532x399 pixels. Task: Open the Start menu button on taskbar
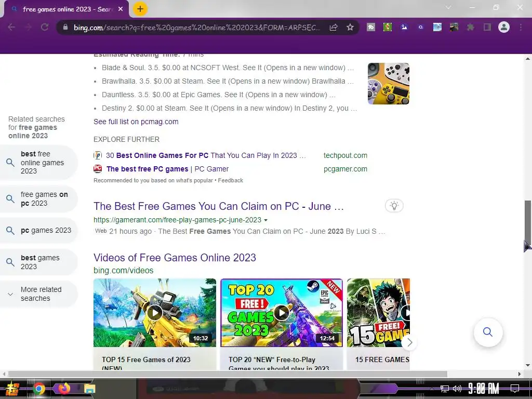pyautogui.click(x=11, y=389)
